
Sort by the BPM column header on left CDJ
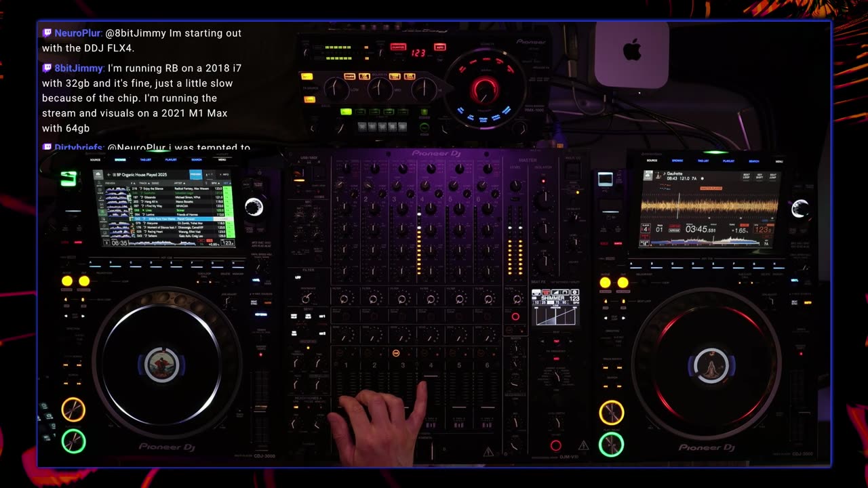(216, 183)
